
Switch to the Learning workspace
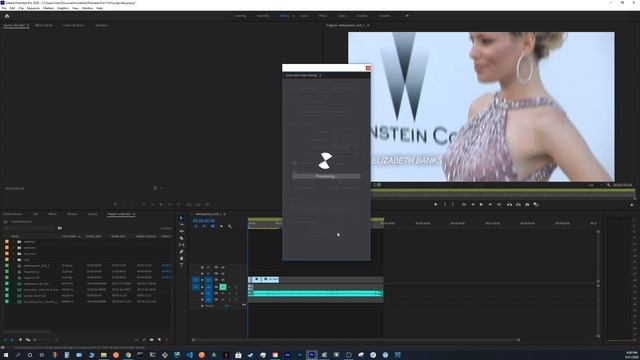point(240,16)
